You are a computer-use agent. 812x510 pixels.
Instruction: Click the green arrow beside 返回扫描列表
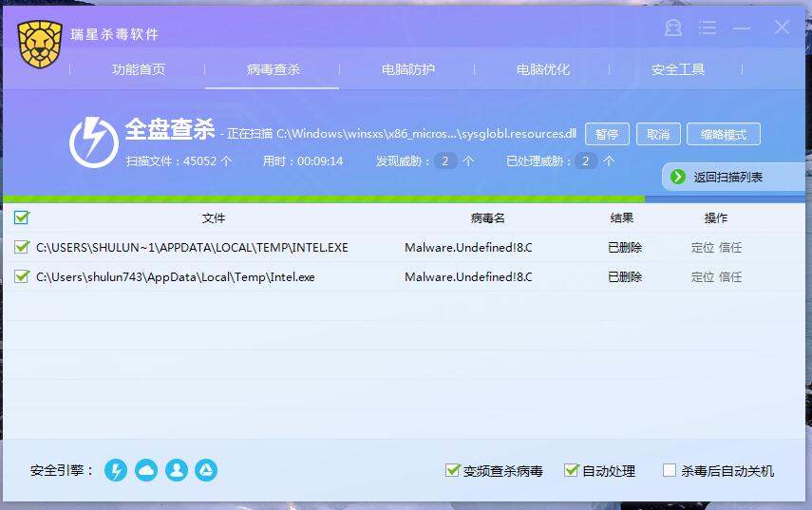click(677, 177)
